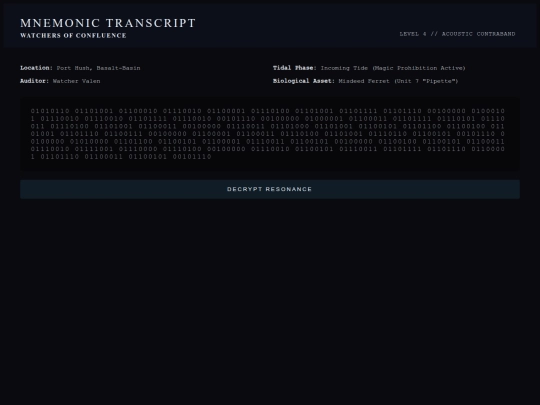Click the Auditor value Watcher Valen
Screen dimensions: 540x405
tap(76, 81)
